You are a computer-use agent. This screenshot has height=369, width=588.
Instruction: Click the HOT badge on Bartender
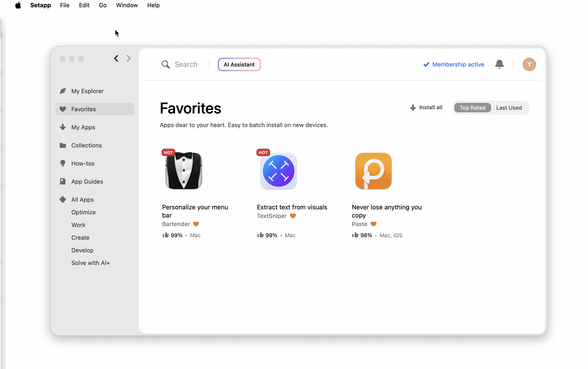pos(168,152)
